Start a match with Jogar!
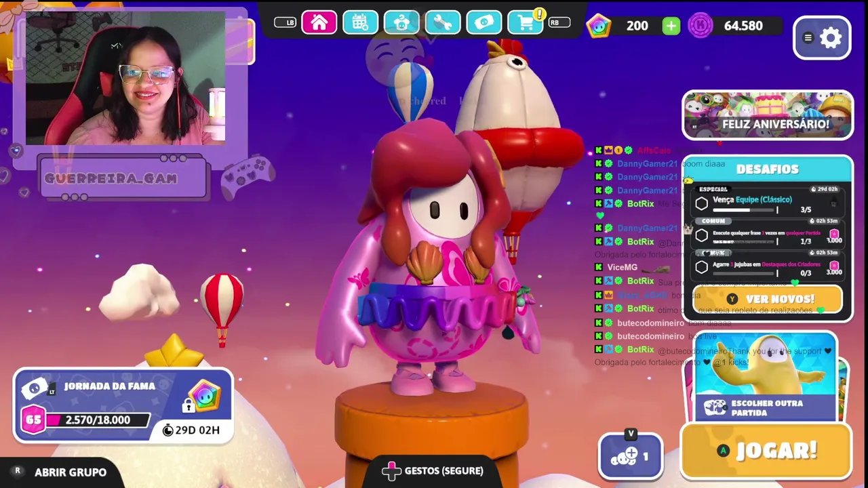Screen dimensions: 868x488 766,451
